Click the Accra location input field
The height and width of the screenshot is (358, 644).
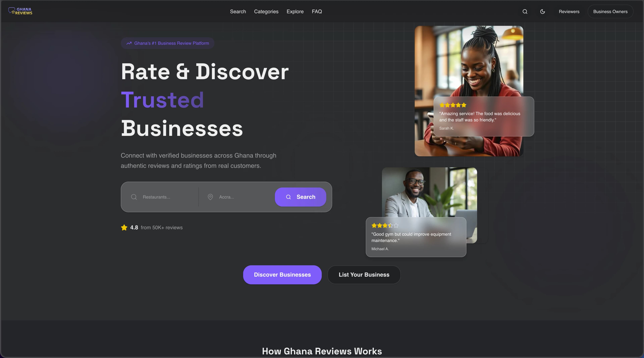click(237, 197)
